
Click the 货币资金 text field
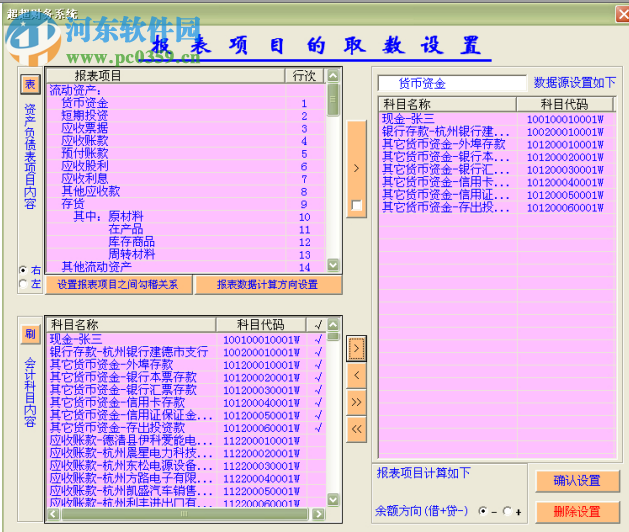tap(452, 83)
